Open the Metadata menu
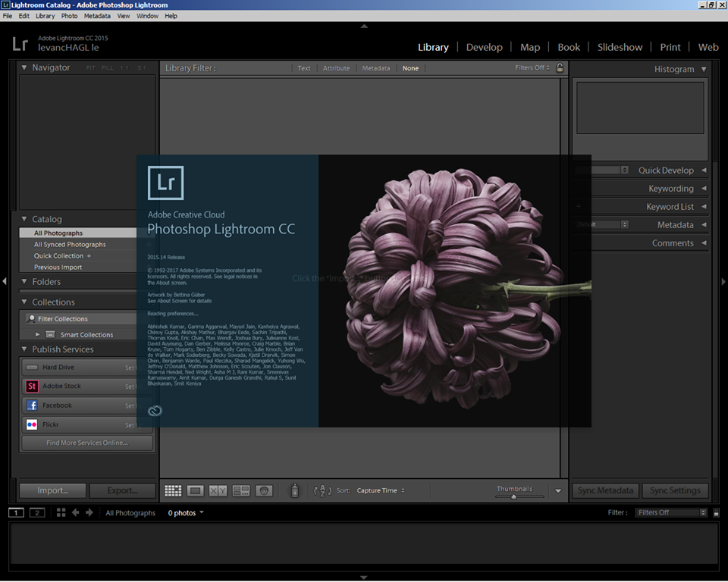The width and height of the screenshot is (728, 582). coord(97,16)
